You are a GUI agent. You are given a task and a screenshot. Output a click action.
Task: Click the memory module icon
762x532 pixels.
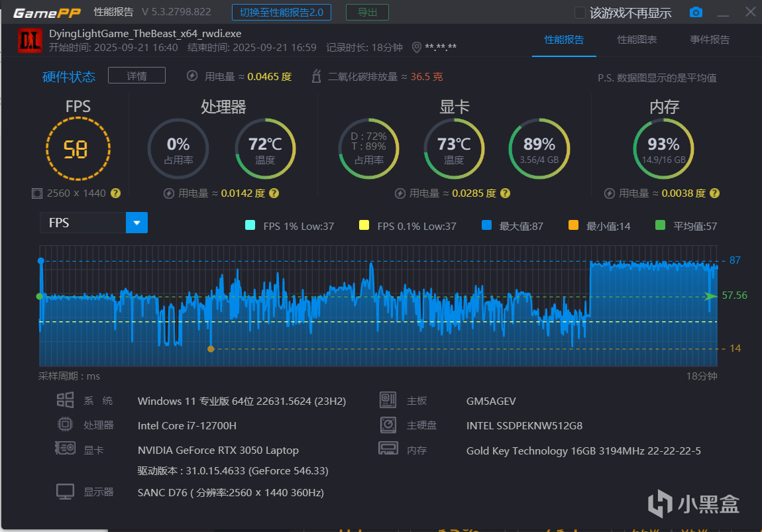(x=388, y=448)
